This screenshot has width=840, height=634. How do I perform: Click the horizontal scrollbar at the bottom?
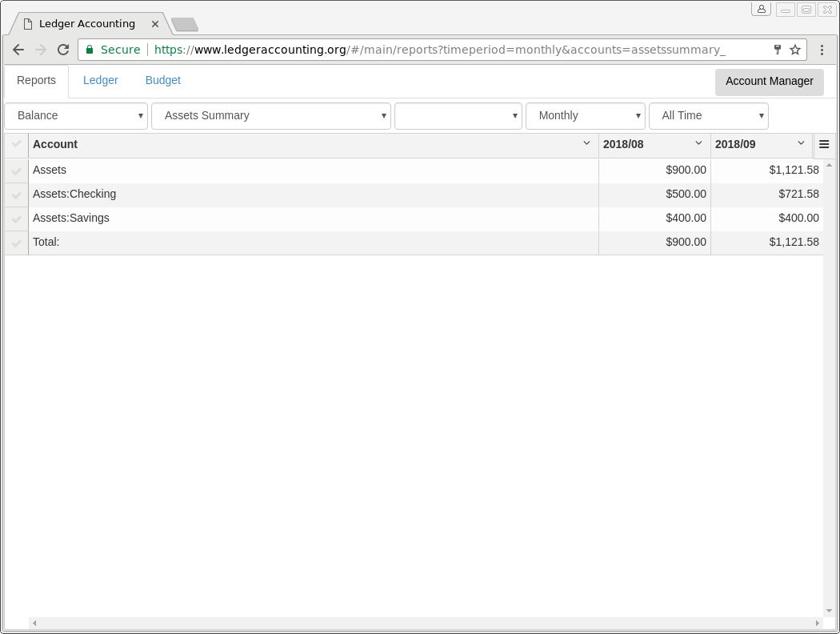tap(426, 623)
